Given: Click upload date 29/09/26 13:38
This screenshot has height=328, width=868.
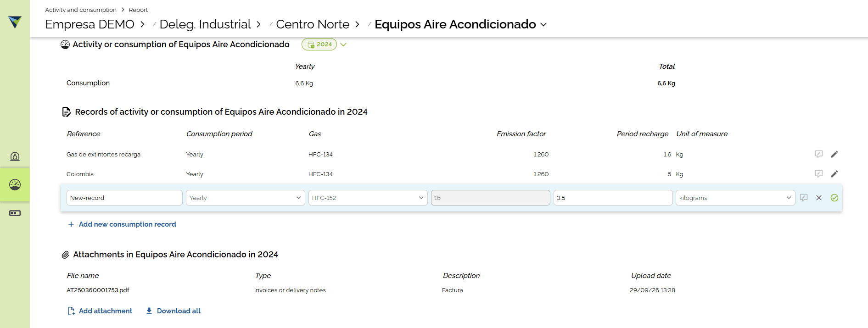Looking at the screenshot, I should pyautogui.click(x=652, y=290).
